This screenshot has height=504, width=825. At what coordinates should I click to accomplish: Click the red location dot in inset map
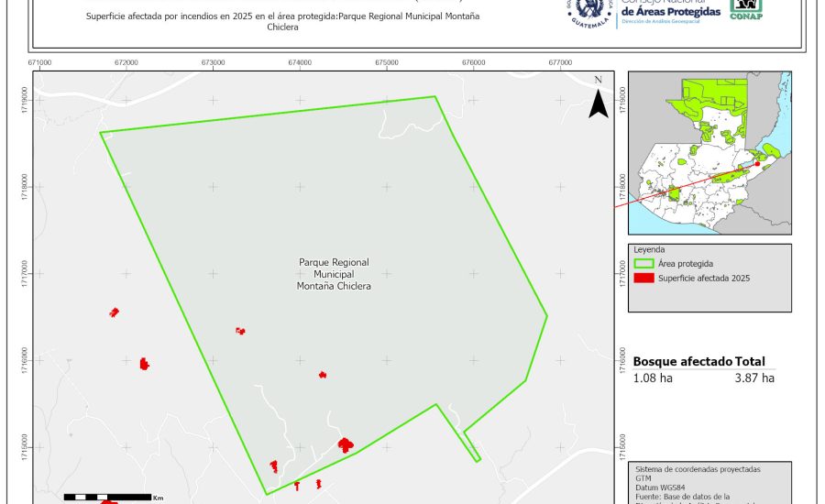(x=757, y=164)
